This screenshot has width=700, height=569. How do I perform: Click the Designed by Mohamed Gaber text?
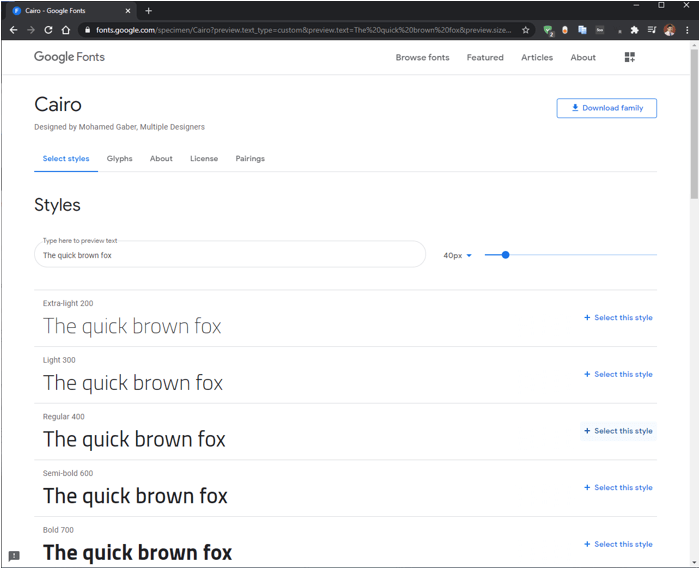119,127
